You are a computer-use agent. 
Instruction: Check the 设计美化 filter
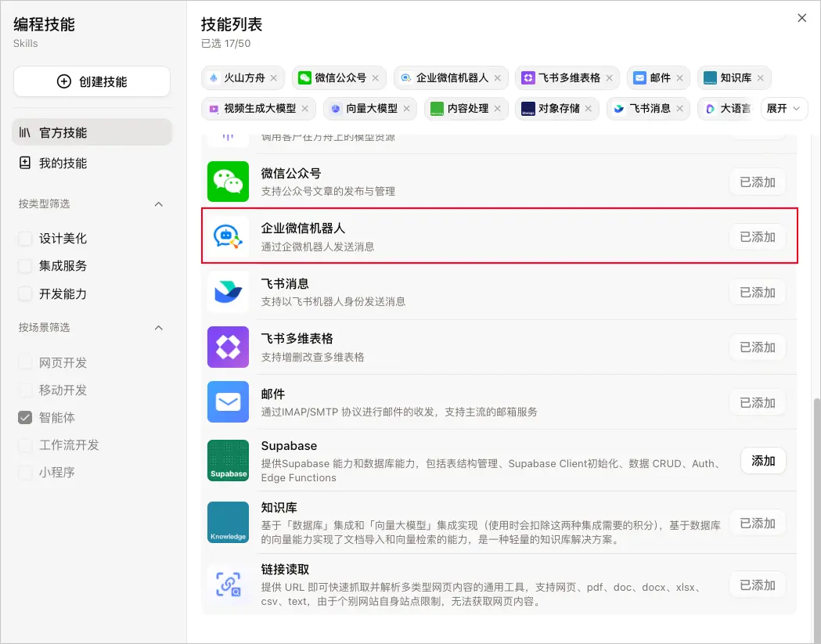25,239
